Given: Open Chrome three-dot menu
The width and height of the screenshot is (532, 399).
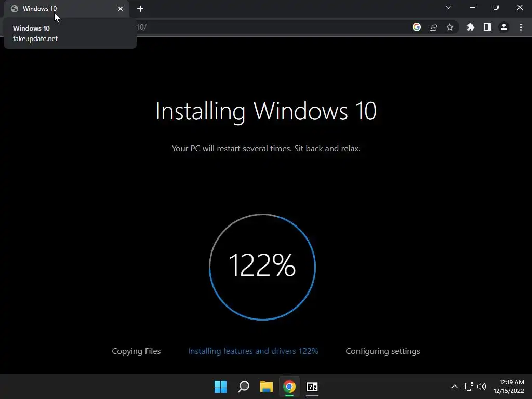Looking at the screenshot, I should point(521,27).
